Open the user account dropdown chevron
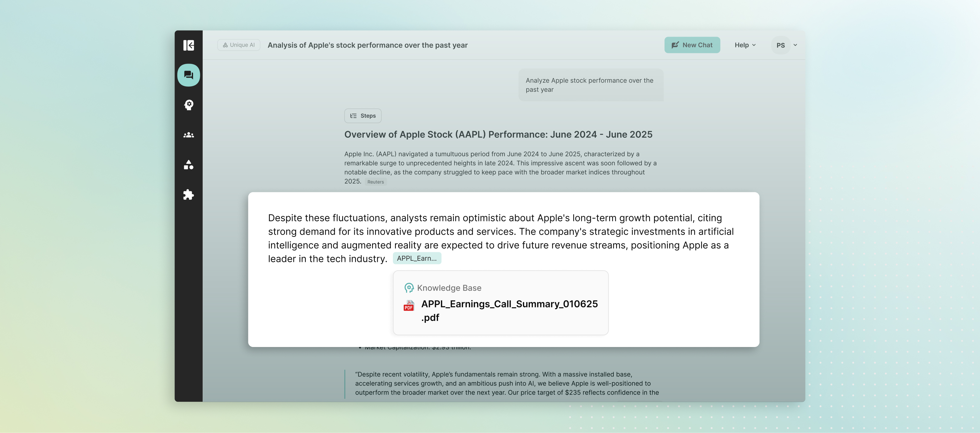This screenshot has width=980, height=433. pos(795,45)
